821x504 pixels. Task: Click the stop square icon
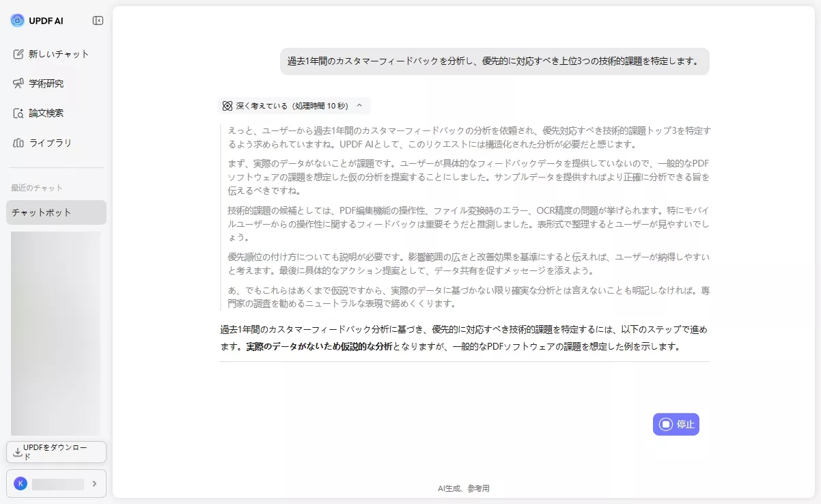coord(665,424)
